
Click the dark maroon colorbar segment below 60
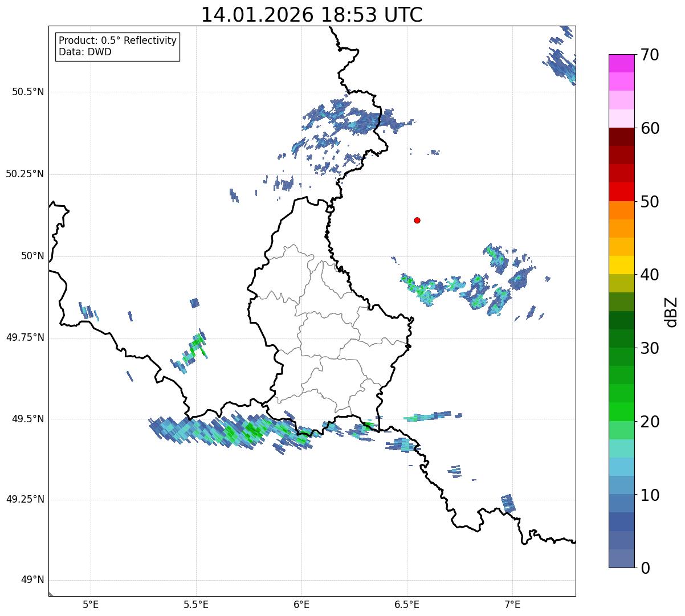621,137
